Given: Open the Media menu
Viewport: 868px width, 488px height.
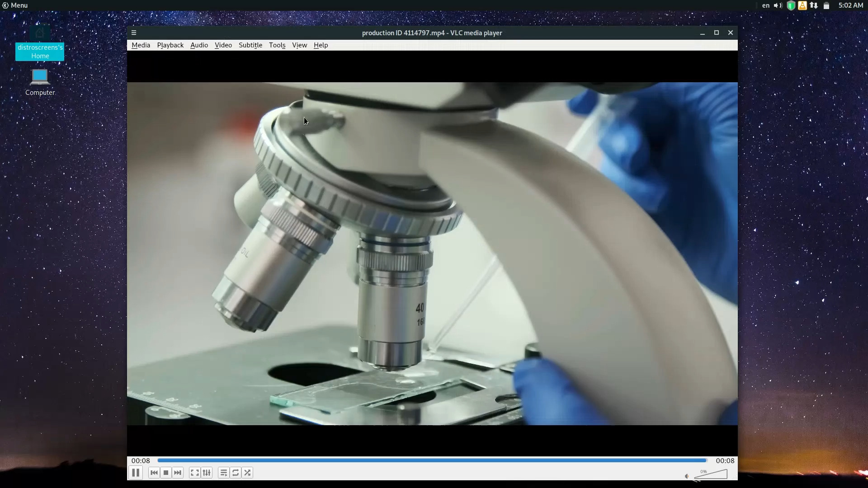Looking at the screenshot, I should [141, 45].
